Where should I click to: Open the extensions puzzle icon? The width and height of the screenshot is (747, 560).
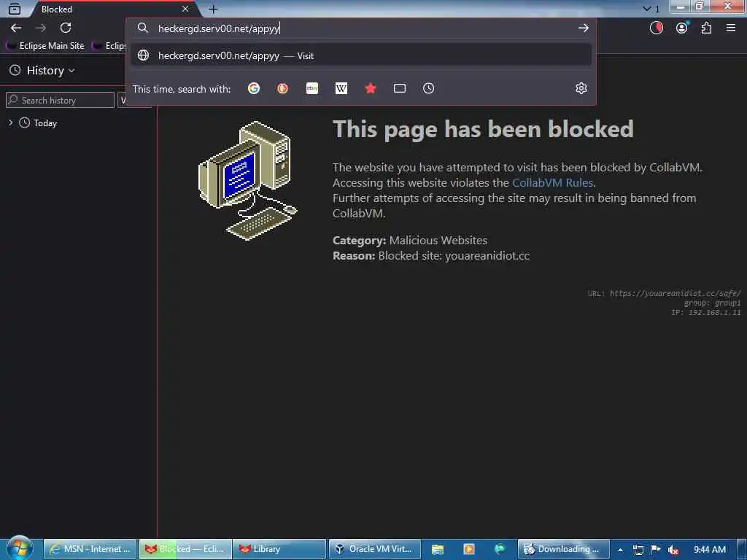pos(706,28)
